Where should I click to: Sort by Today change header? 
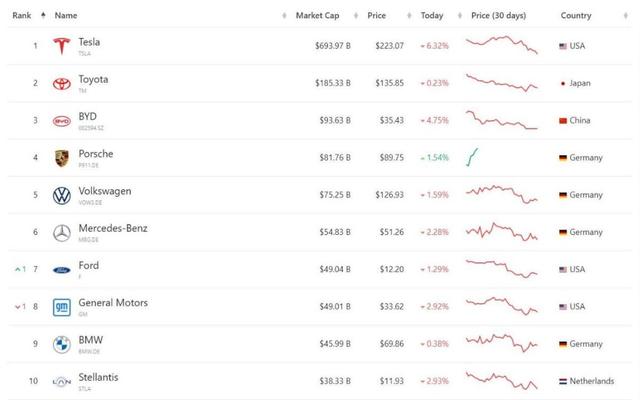(x=432, y=16)
